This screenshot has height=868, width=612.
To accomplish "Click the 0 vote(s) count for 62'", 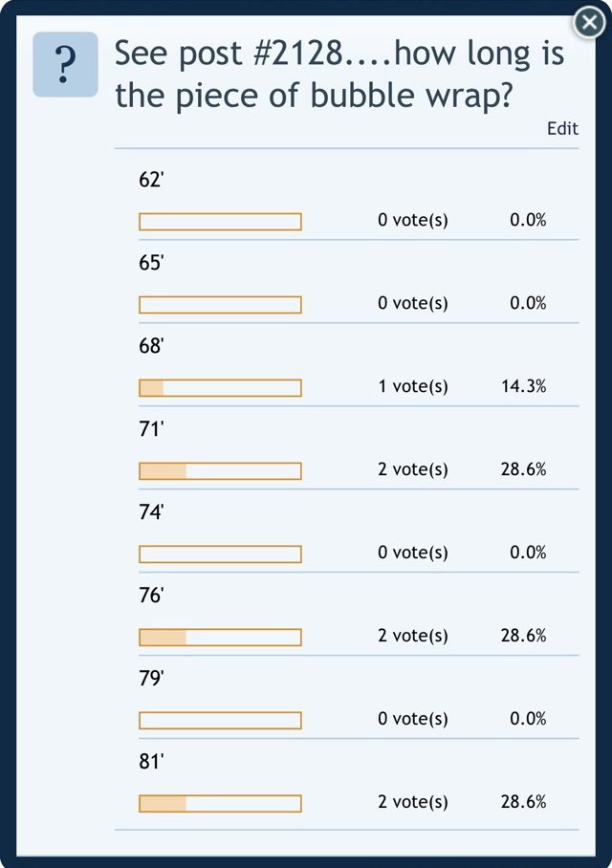I will click(412, 220).
